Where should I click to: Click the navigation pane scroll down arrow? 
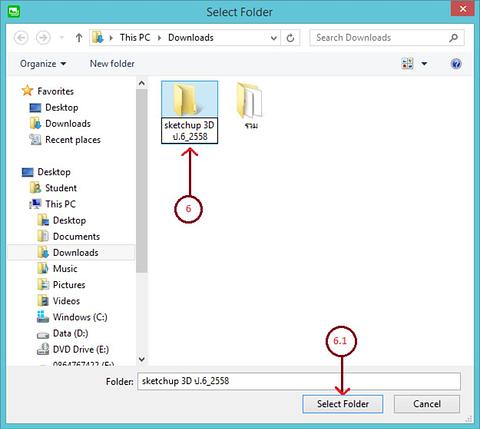pos(142,359)
